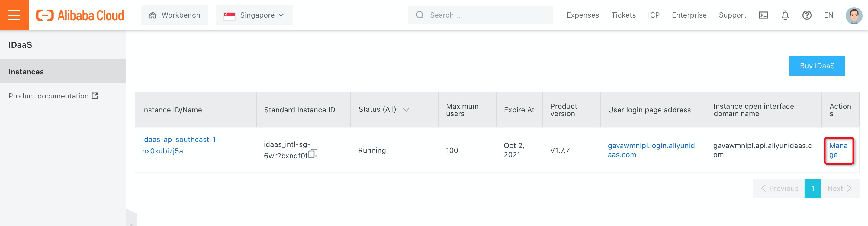The height and width of the screenshot is (226, 868).
Task: Open instance idaas-ap-southeast-1-nx0xubizj5a
Action: 180,145
